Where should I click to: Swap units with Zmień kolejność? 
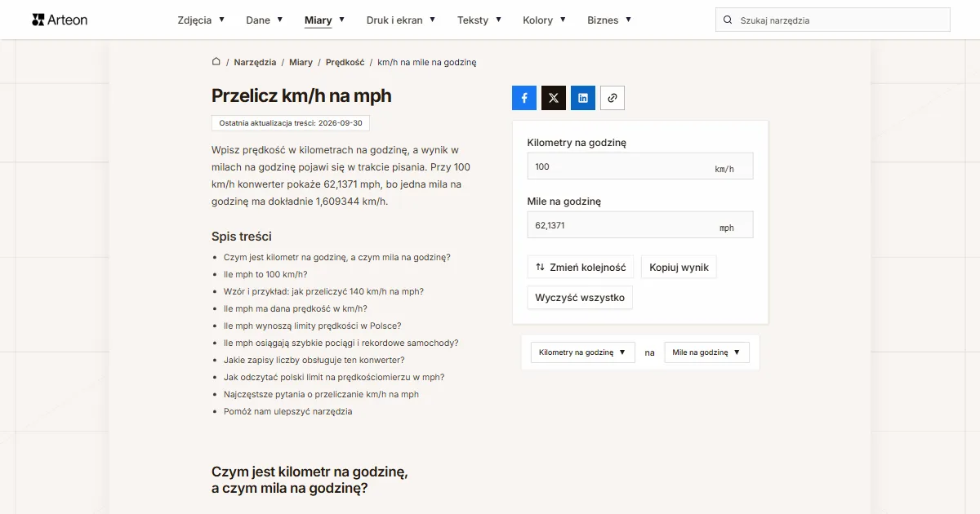pos(581,267)
